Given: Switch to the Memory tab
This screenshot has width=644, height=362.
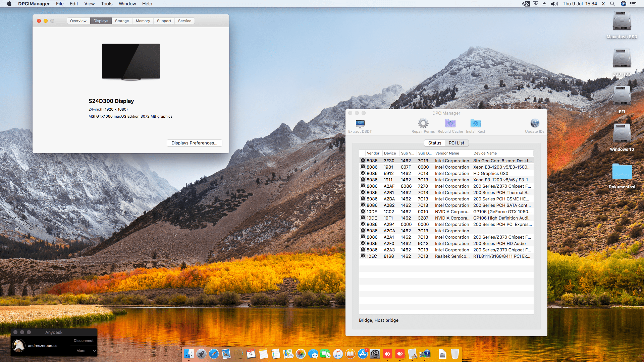Looking at the screenshot, I should (143, 21).
